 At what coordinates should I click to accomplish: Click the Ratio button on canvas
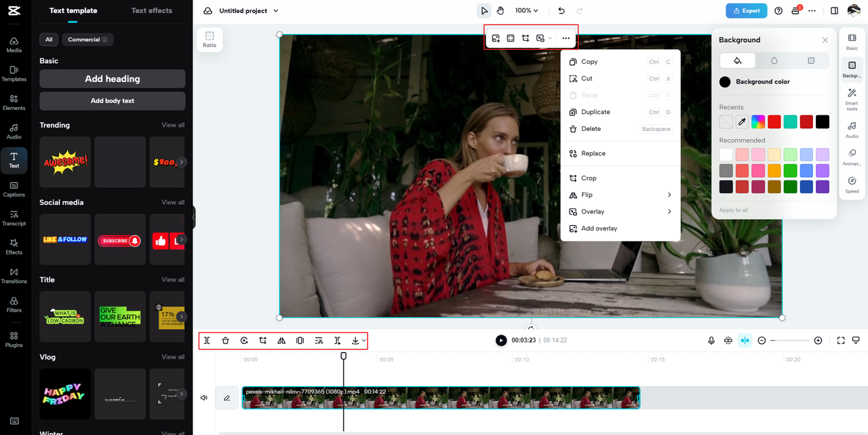pyautogui.click(x=210, y=39)
